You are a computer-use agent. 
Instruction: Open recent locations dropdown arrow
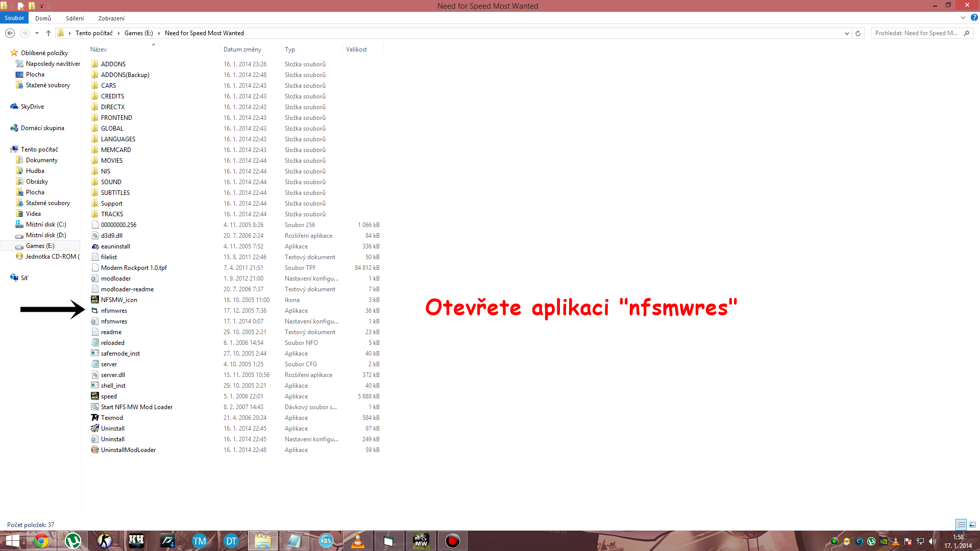[x=37, y=33]
